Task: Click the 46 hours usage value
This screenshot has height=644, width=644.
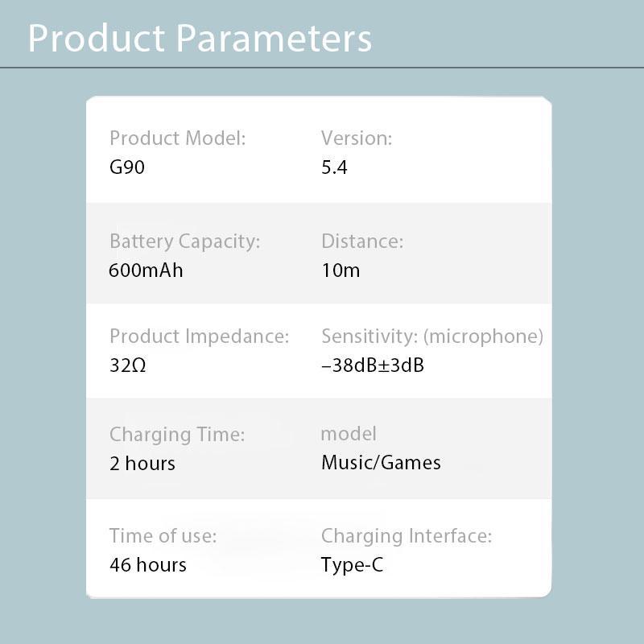Action: (148, 565)
